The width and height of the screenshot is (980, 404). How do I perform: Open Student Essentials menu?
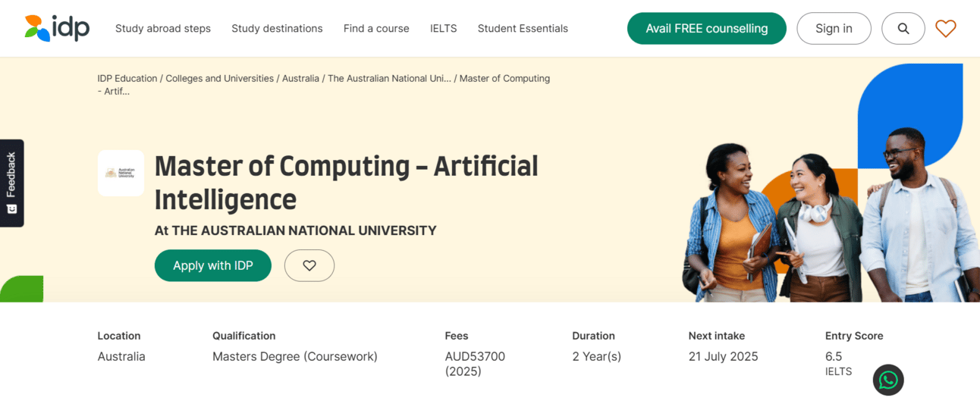[523, 29]
